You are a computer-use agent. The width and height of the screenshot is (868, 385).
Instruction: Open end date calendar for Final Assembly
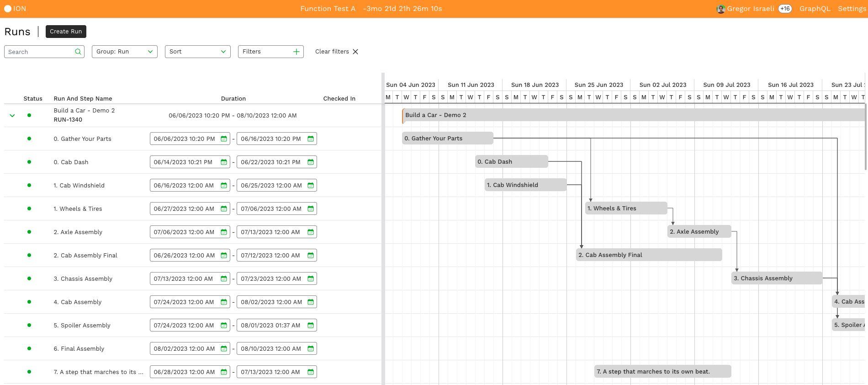(311, 349)
